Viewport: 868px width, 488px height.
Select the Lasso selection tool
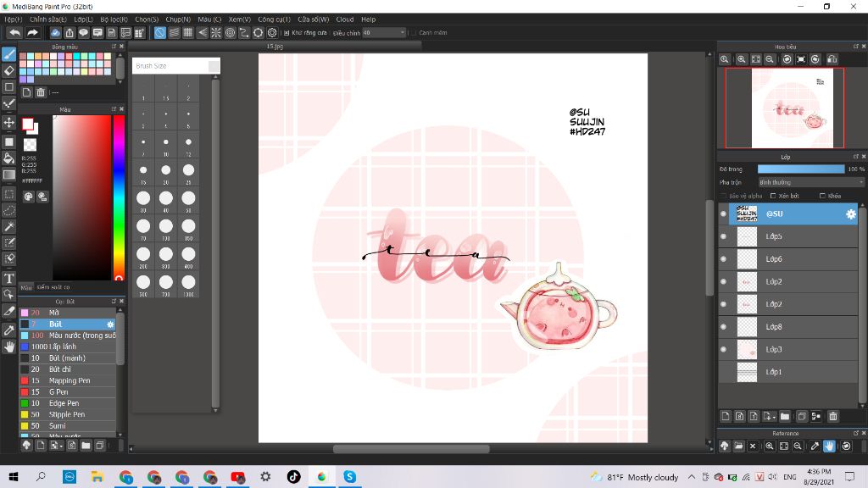tap(8, 210)
